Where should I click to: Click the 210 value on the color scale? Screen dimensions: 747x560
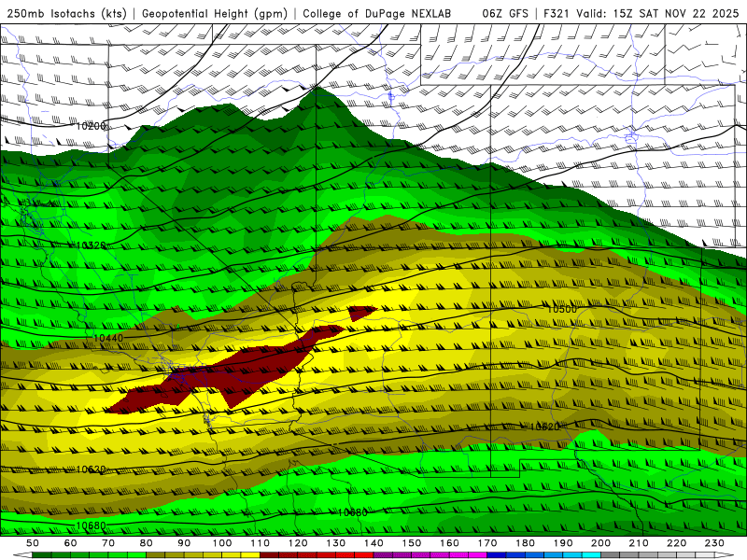pos(639,543)
